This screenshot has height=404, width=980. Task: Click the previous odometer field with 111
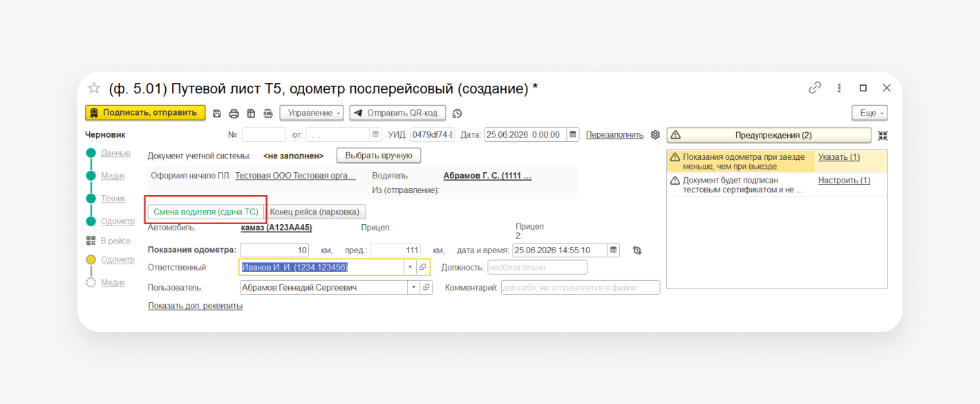pos(396,250)
